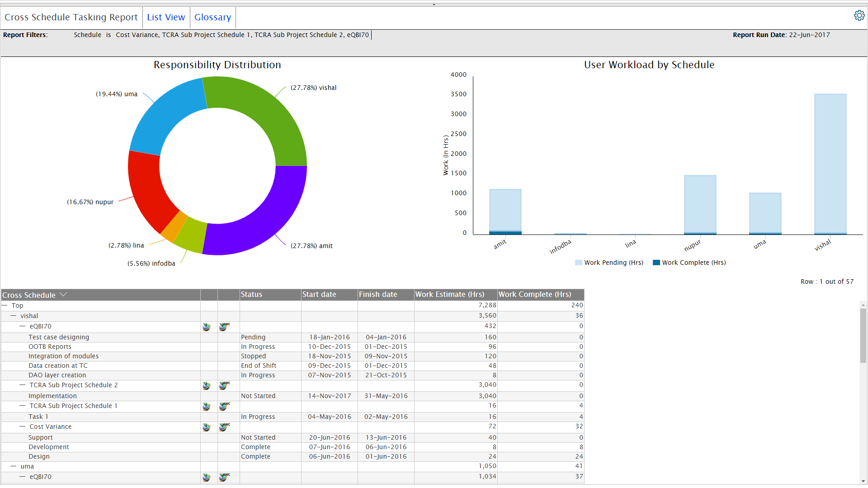Screen dimensions: 868x488
Task: Collapse the Cost Variance node
Action: (23, 427)
